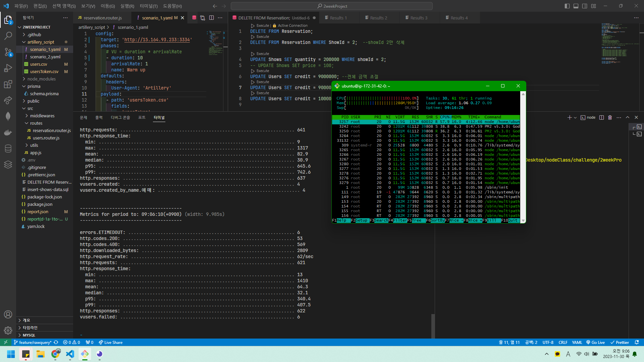Click the Search icon in the activity bar

(8, 36)
